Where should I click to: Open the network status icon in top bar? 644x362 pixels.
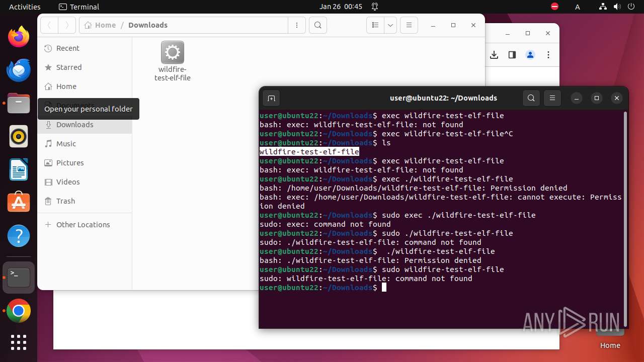coord(603,7)
